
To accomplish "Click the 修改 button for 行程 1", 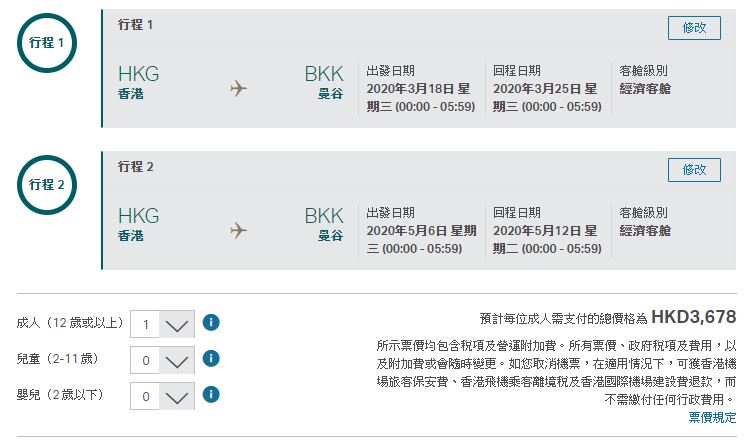I will click(x=694, y=28).
